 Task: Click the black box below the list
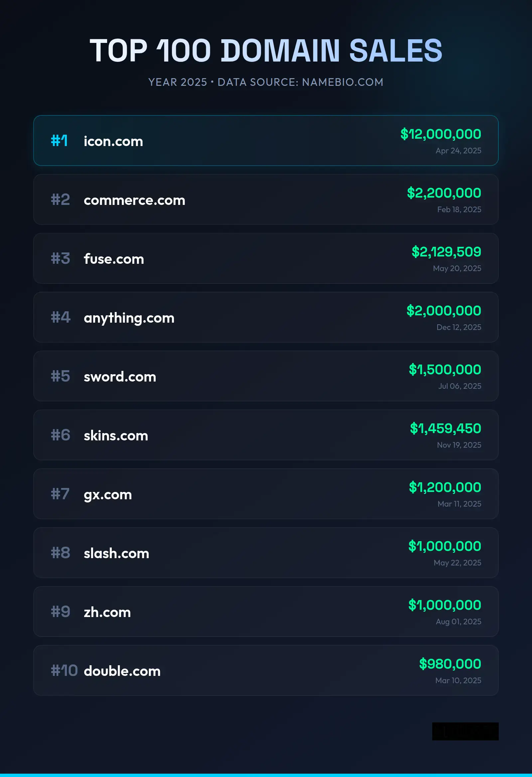[465, 731]
